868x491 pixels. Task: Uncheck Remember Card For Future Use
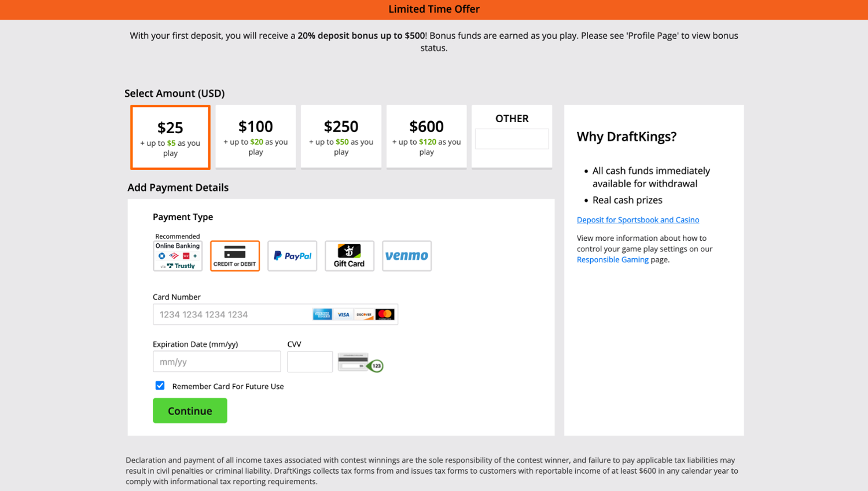click(160, 386)
